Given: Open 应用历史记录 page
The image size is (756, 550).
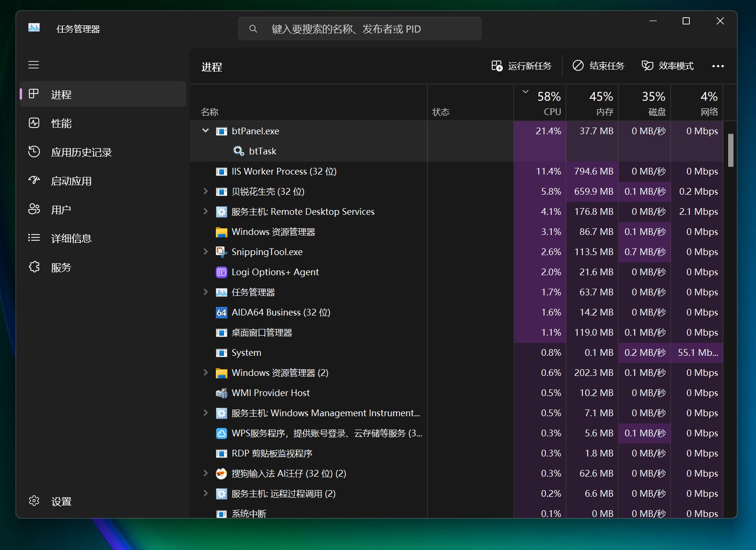Looking at the screenshot, I should pyautogui.click(x=103, y=152).
